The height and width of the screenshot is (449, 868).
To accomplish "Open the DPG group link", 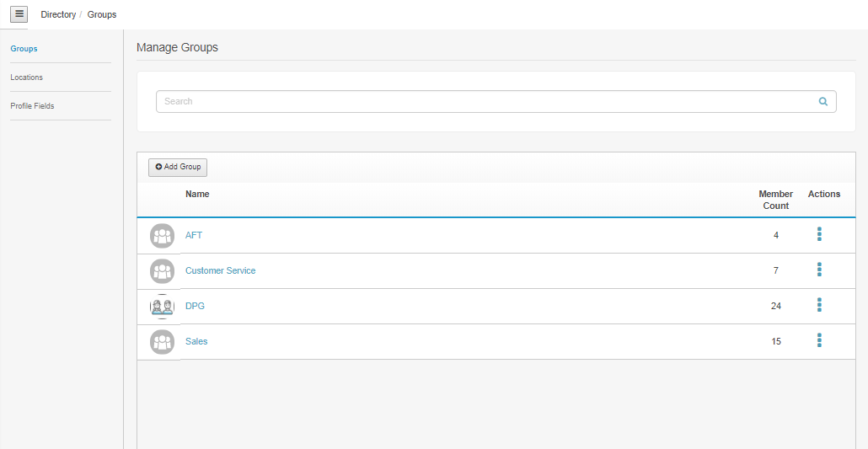I will pos(195,307).
